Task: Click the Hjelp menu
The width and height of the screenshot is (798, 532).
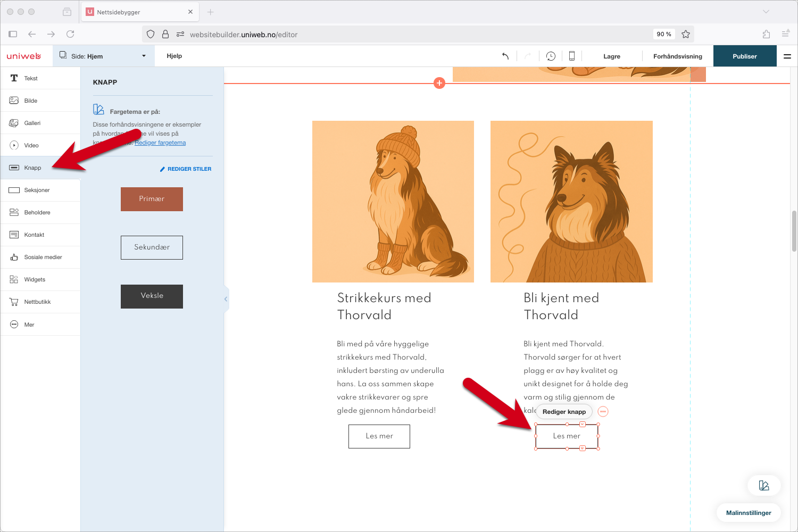Action: tap(174, 56)
